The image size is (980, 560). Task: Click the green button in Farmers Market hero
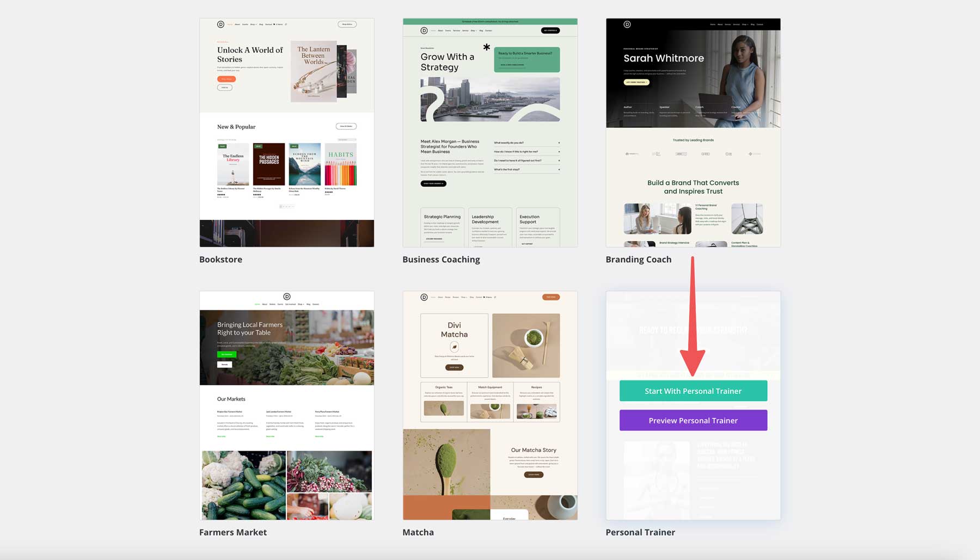pos(226,354)
